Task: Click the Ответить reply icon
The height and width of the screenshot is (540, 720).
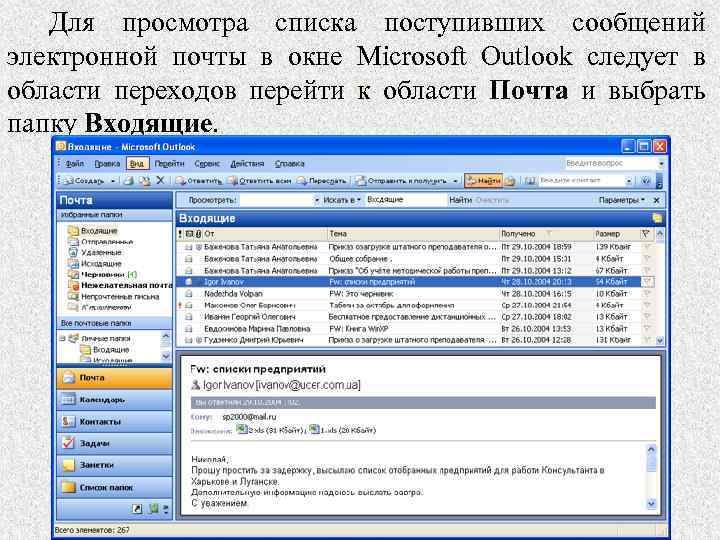Action: click(181, 181)
